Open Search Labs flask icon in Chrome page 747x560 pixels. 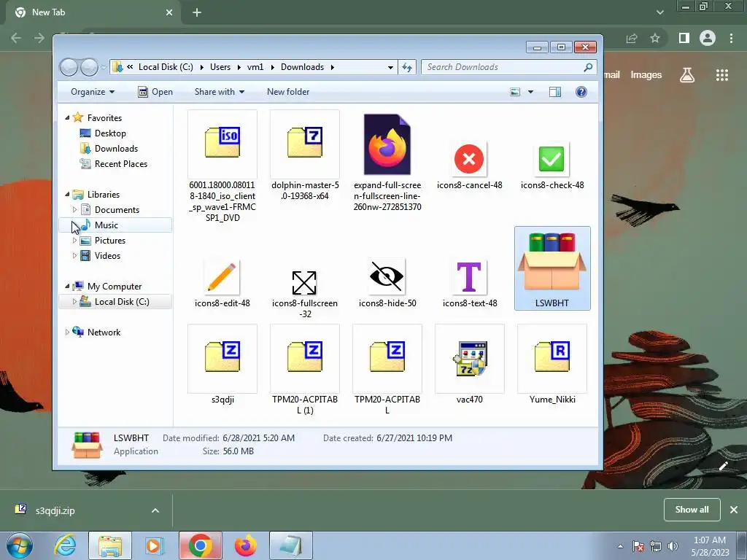click(687, 75)
